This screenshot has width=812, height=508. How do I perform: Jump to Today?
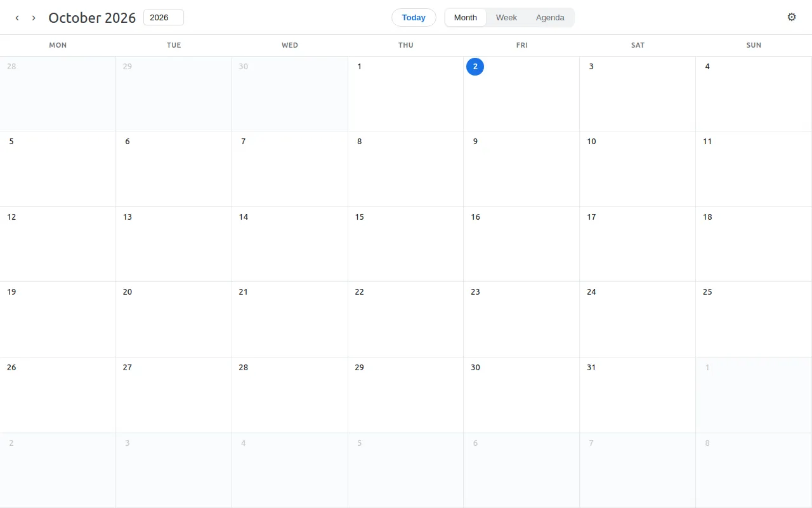414,18
